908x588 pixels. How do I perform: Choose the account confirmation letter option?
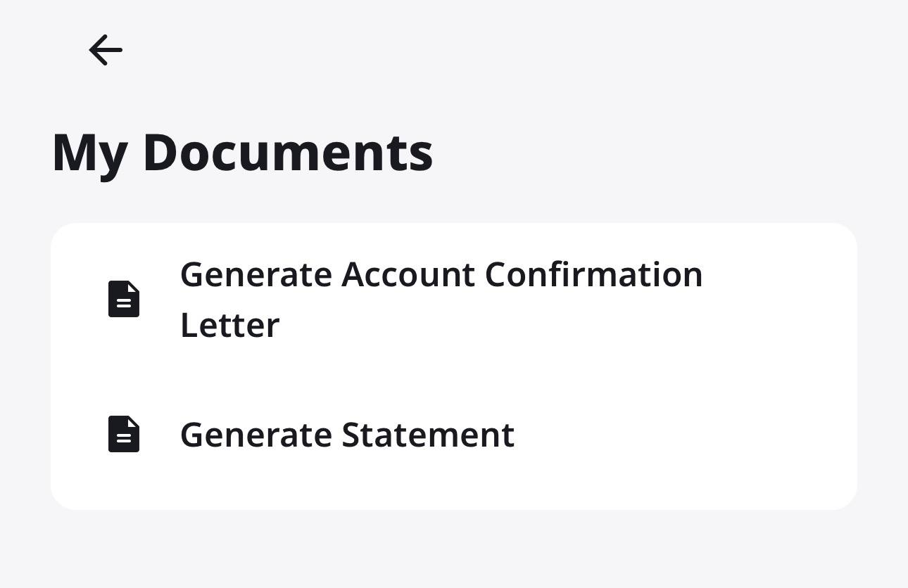tap(441, 299)
